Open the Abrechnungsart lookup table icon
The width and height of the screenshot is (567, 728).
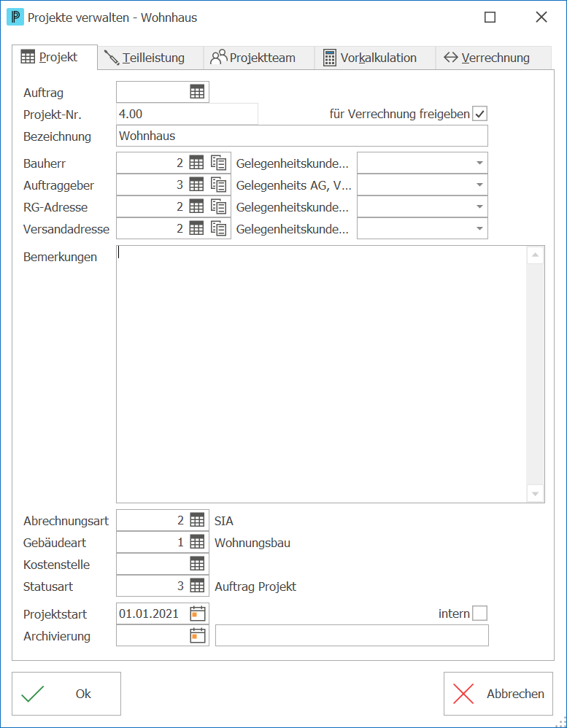pos(197,520)
